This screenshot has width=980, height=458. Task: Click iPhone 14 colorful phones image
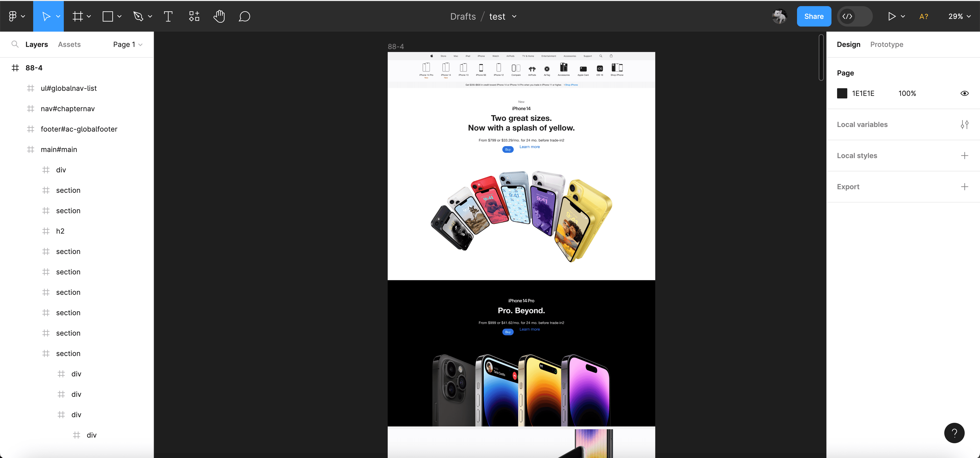(521, 216)
